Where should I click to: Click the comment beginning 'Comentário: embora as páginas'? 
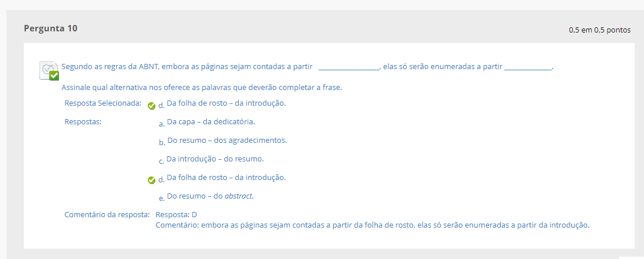pos(372,225)
